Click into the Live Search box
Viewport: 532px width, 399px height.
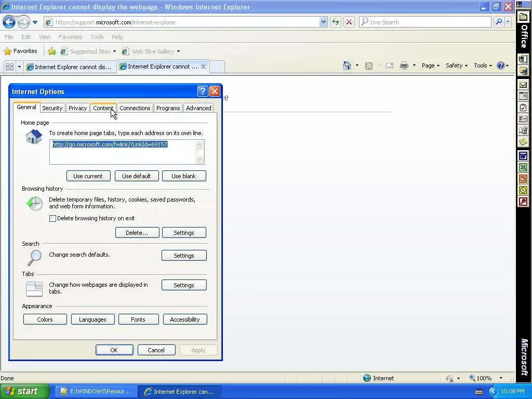[425, 22]
